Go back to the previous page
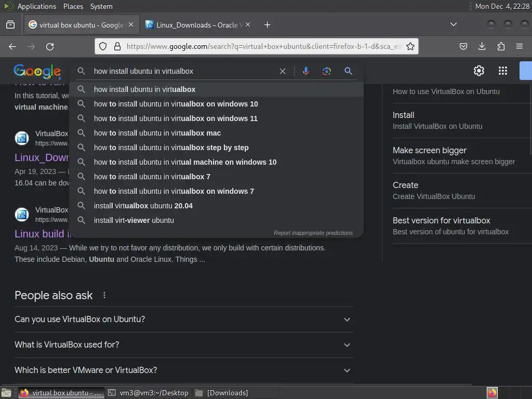 (x=12, y=46)
